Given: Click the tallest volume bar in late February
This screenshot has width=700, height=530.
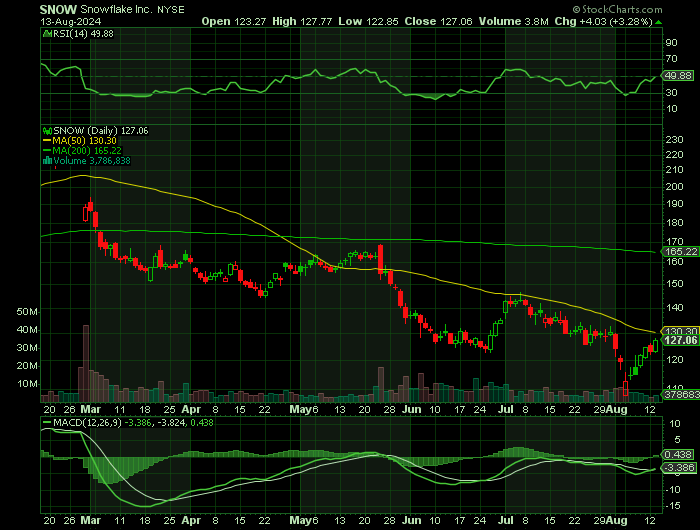Looking at the screenshot, I should [x=86, y=363].
